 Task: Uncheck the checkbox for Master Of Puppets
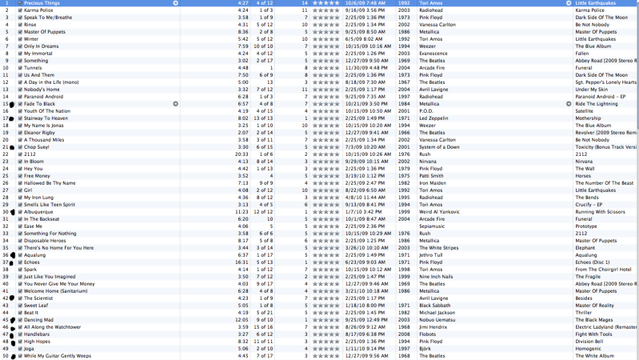pyautogui.click(x=20, y=32)
